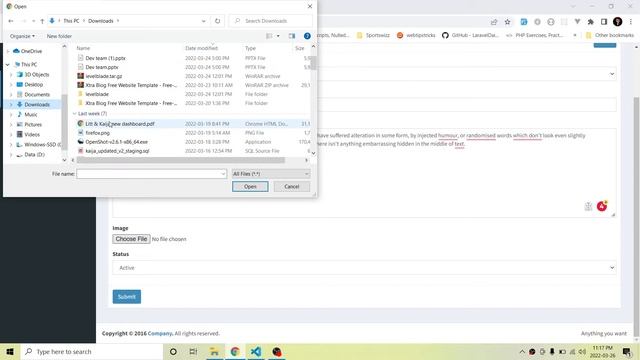Collapse the This PC tree node
This screenshot has width=640, height=360.
[7, 64]
